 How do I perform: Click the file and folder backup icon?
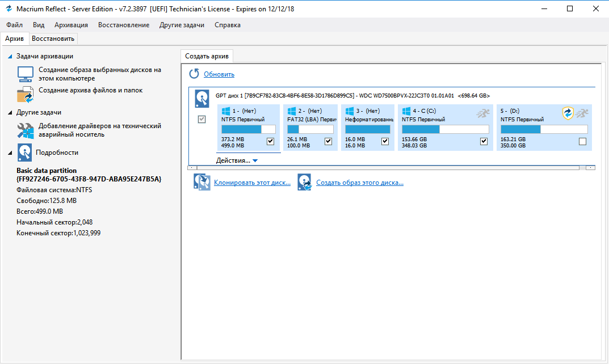coord(26,94)
